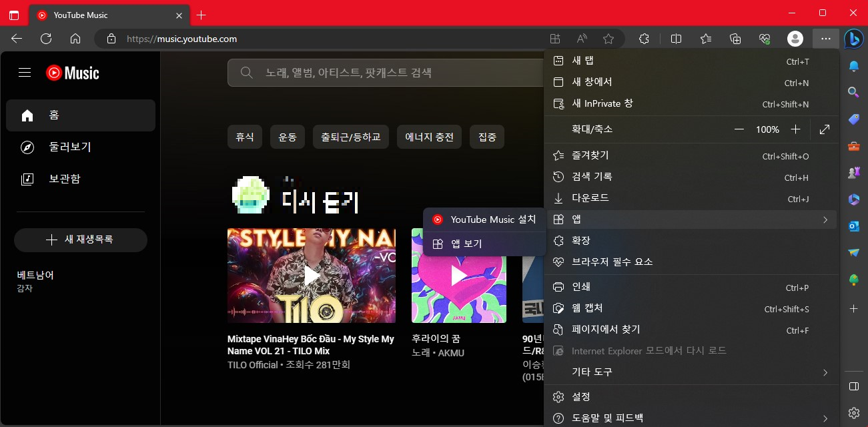Activate read aloud icon in address bar
Image resolution: width=868 pixels, height=427 pixels.
(x=582, y=39)
